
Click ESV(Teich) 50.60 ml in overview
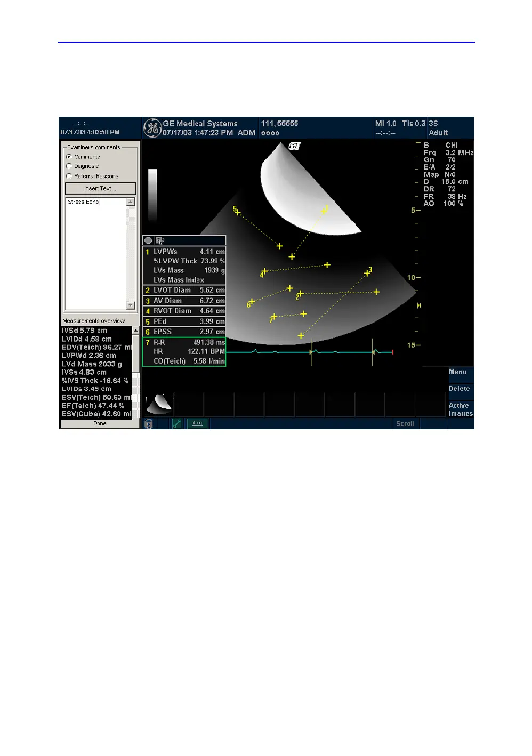[96, 398]
